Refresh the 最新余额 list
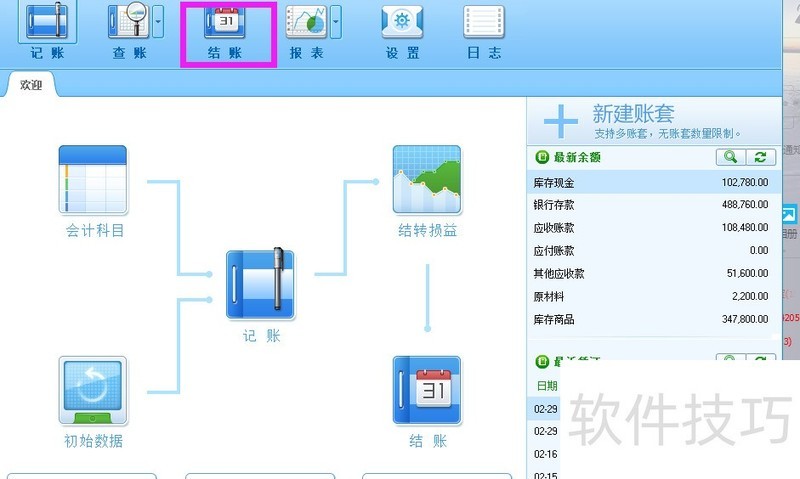This screenshot has width=800, height=479. tap(761, 157)
